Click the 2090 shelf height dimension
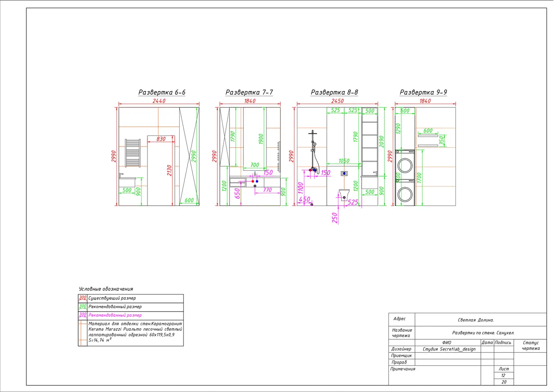 click(381, 142)
